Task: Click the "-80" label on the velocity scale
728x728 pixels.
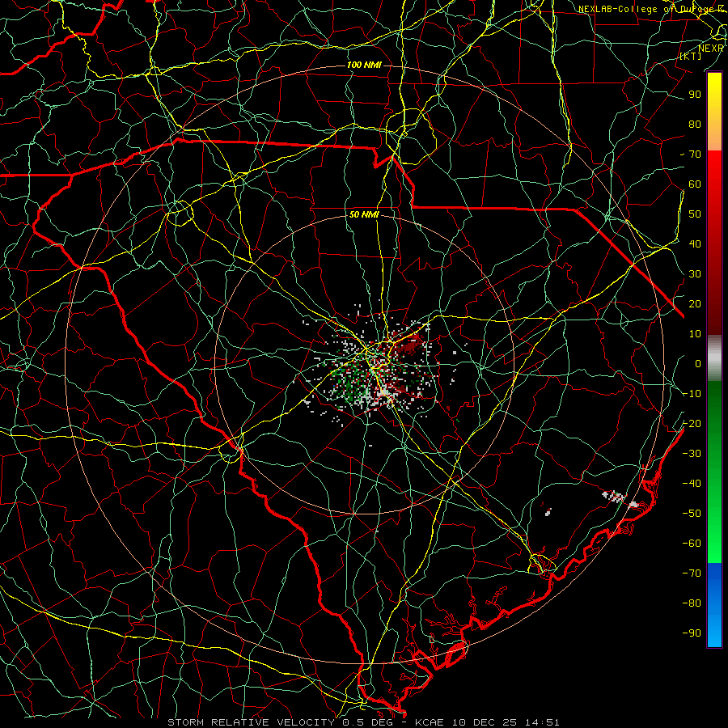Action: pos(692,603)
